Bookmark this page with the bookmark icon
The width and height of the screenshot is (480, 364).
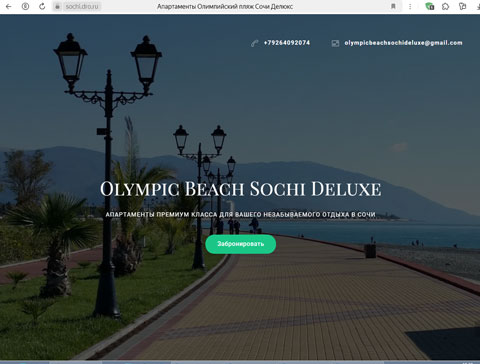[x=393, y=6]
